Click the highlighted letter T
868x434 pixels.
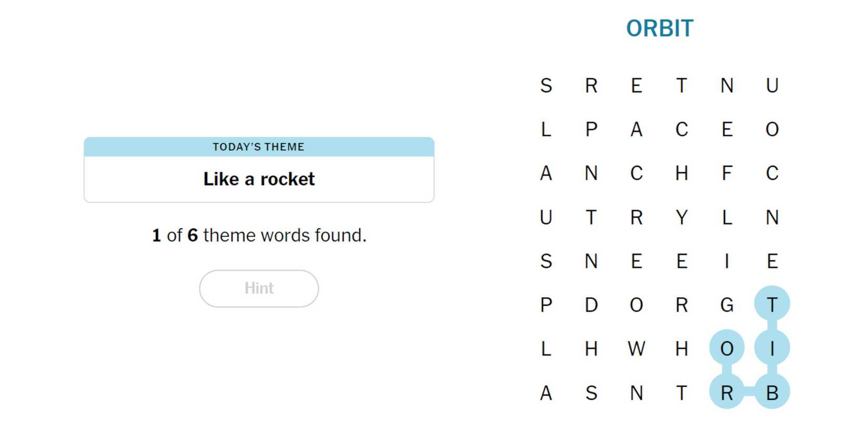coord(772,304)
